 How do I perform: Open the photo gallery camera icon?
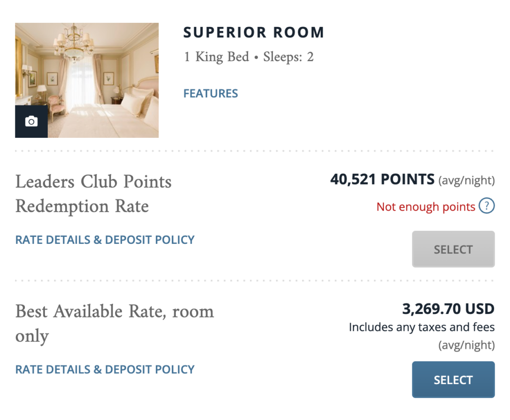31,121
